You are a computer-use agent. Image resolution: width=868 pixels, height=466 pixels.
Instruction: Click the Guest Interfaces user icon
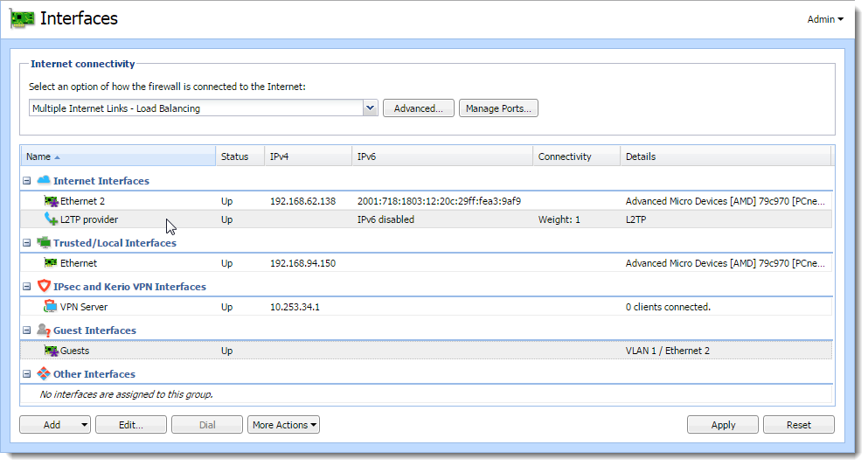tap(43, 330)
